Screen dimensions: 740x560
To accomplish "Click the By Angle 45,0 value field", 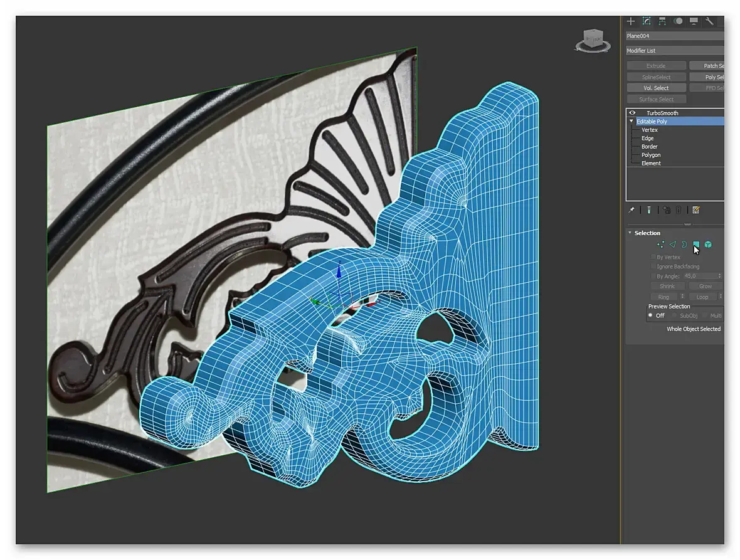I will [700, 276].
